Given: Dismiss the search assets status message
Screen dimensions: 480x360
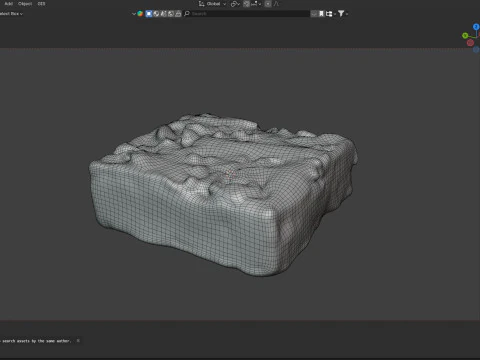Looking at the screenshot, I should (x=78, y=341).
